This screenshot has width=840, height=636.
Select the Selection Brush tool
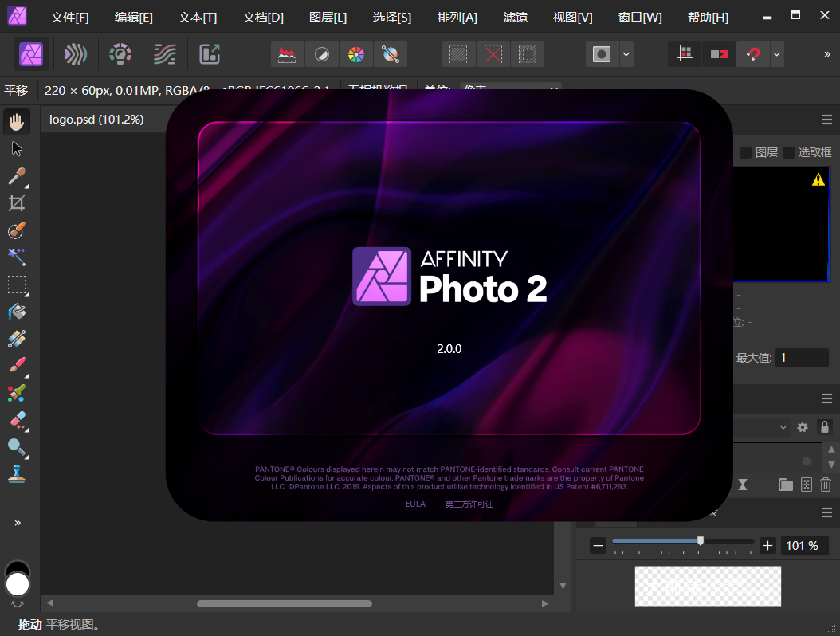point(17,230)
